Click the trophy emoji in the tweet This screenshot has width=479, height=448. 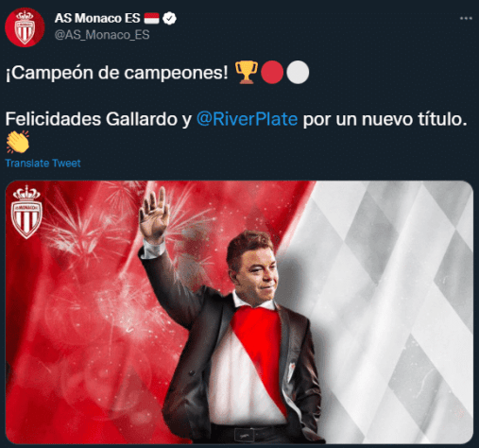coord(247,73)
